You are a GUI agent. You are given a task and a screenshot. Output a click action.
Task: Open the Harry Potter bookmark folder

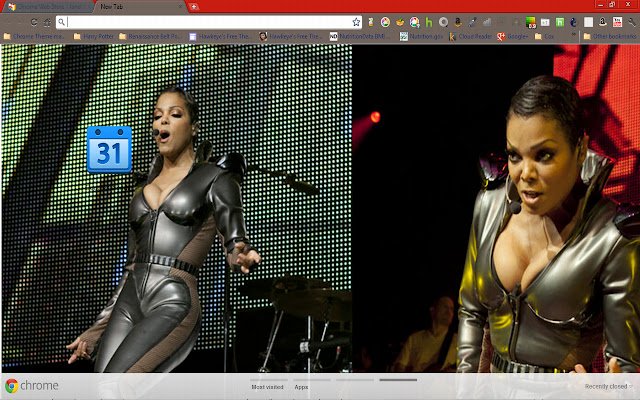point(94,36)
